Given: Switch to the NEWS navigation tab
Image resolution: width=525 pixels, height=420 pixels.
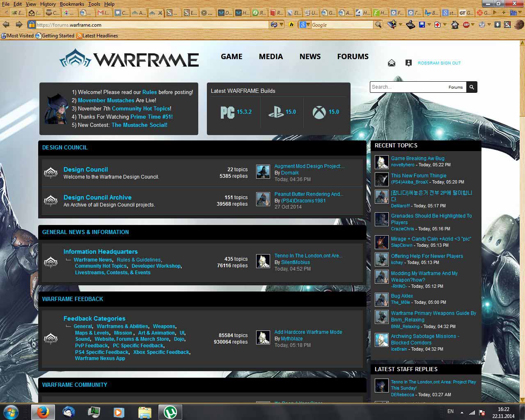Looking at the screenshot, I should [310, 56].
